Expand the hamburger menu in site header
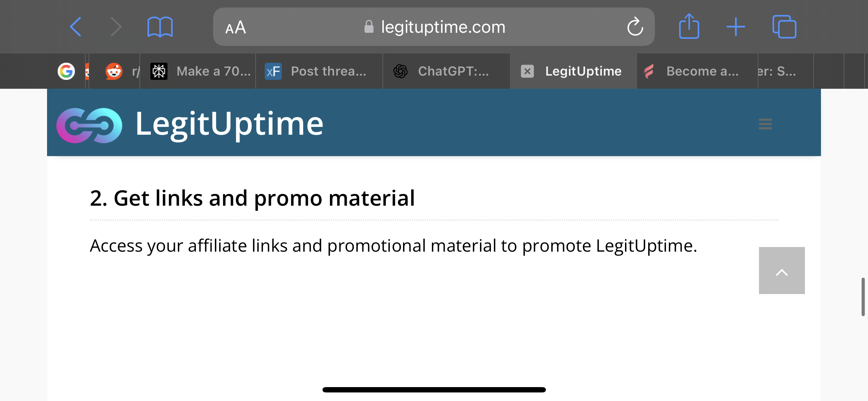The width and height of the screenshot is (868, 401). (x=765, y=124)
